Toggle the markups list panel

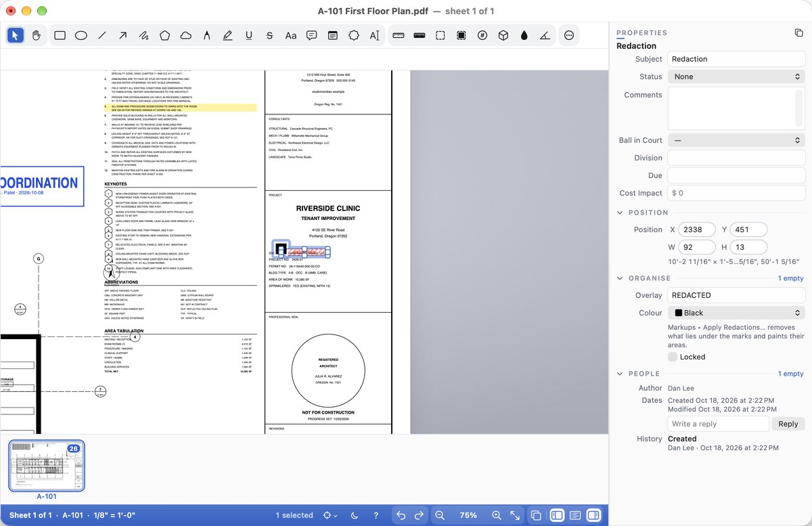pos(575,515)
